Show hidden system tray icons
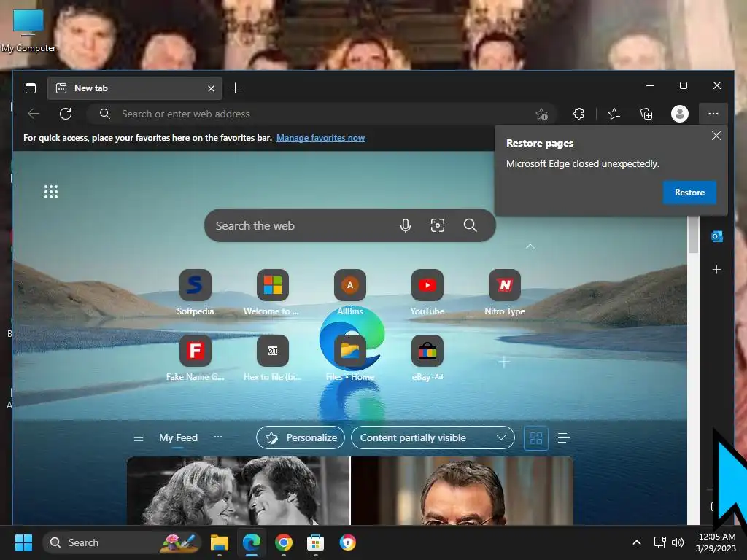747x560 pixels. coord(636,542)
